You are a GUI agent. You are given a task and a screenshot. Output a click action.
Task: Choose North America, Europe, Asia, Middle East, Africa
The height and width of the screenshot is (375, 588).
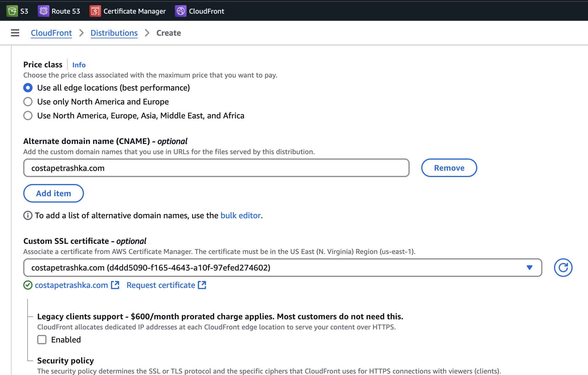[x=28, y=116]
